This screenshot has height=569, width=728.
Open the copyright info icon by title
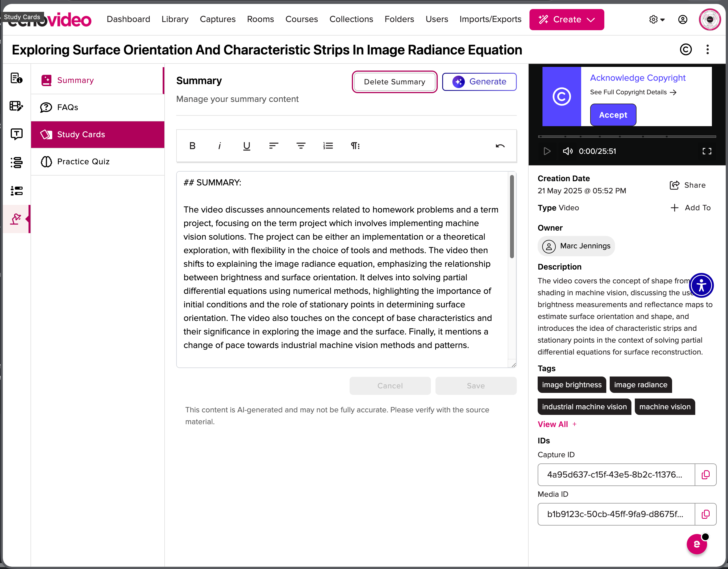tap(686, 50)
